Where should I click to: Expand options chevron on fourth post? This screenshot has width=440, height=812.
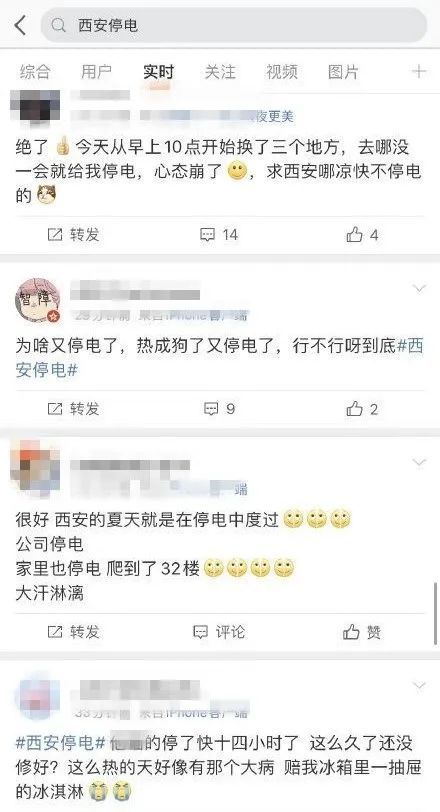coord(419,686)
